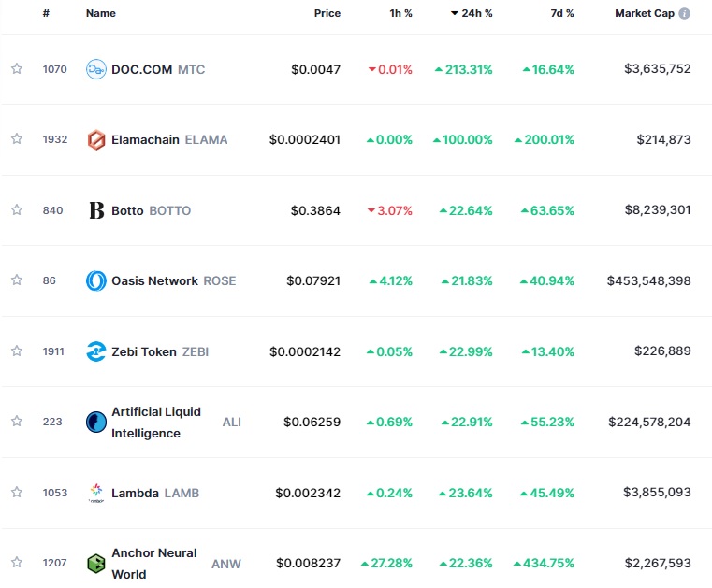712x588 pixels.
Task: Click the DOC.COM coin logo icon
Action: (x=96, y=69)
